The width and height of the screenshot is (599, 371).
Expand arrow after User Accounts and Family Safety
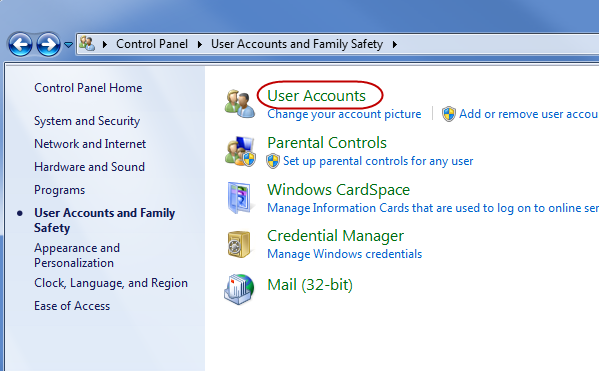395,44
